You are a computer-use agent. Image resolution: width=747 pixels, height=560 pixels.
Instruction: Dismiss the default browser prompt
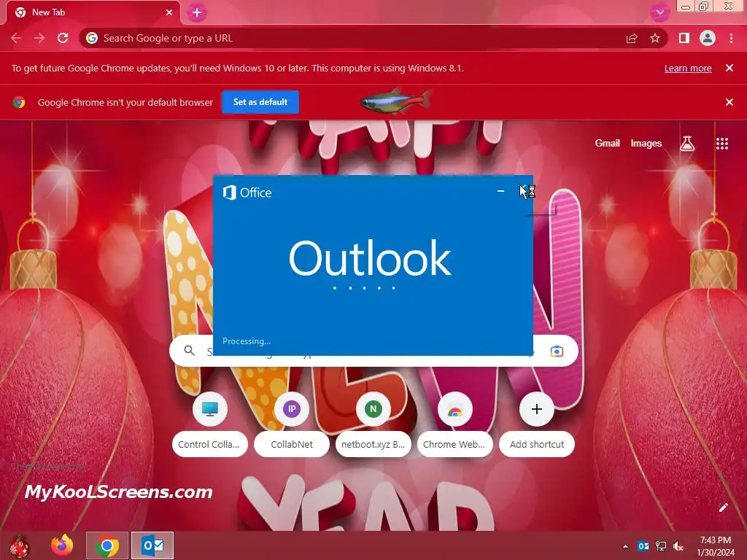[729, 102]
